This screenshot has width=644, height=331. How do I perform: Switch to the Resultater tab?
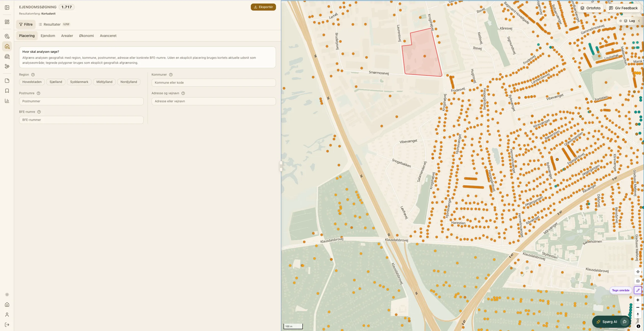coord(54,24)
